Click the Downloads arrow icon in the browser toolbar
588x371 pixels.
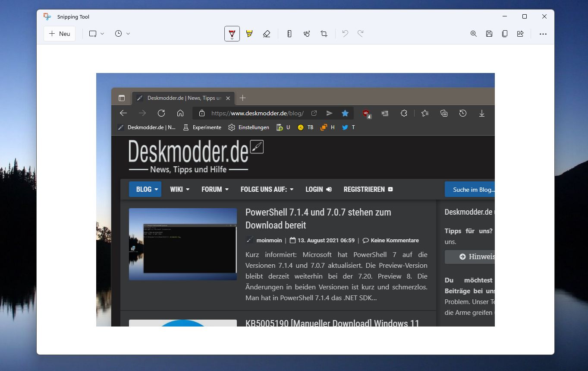pos(482,113)
